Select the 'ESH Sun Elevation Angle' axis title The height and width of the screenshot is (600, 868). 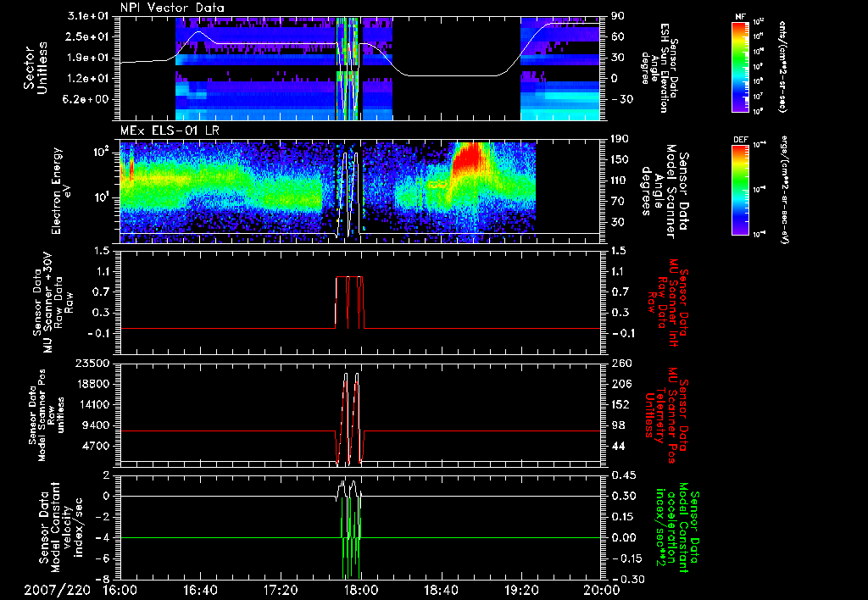(x=658, y=68)
